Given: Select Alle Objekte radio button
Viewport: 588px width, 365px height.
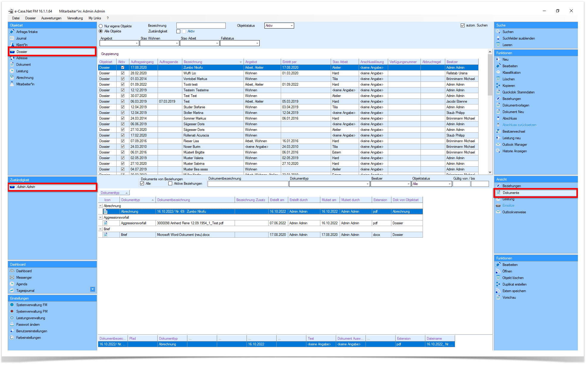Looking at the screenshot, I should [x=101, y=31].
